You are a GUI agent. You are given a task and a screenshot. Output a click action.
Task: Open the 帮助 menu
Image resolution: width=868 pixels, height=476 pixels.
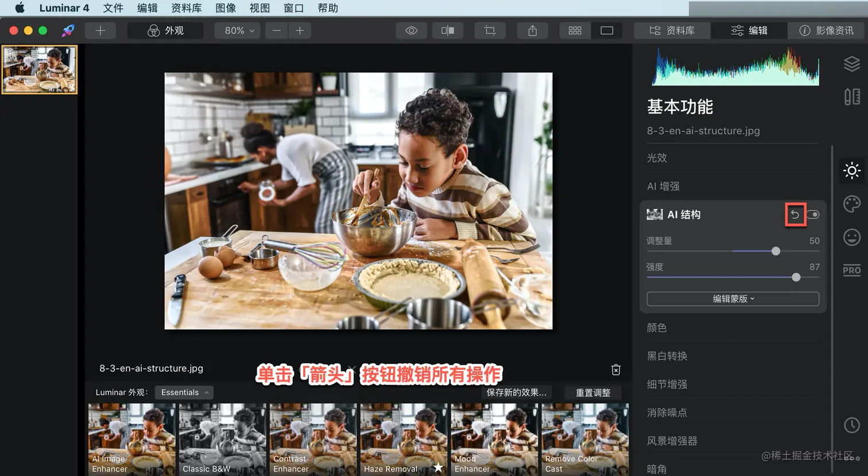pyautogui.click(x=328, y=8)
